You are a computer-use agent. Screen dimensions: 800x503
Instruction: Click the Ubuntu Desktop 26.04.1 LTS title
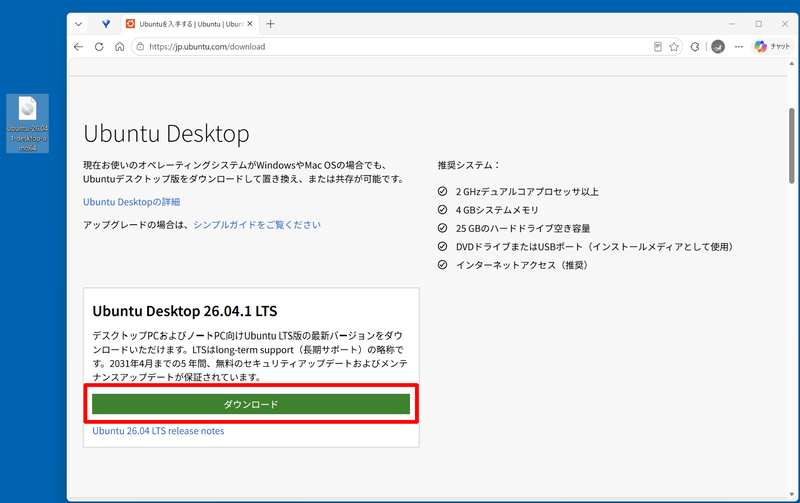point(185,311)
